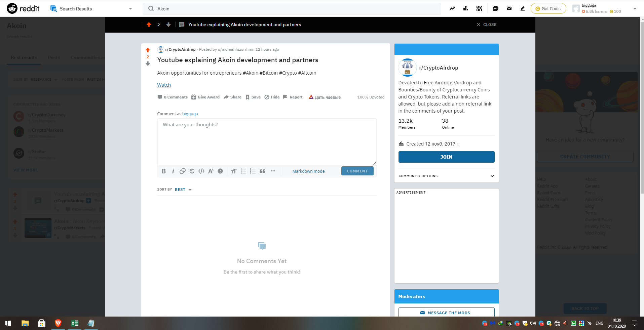Switch to Posts tab
The width and height of the screenshot is (644, 330).
(54, 57)
